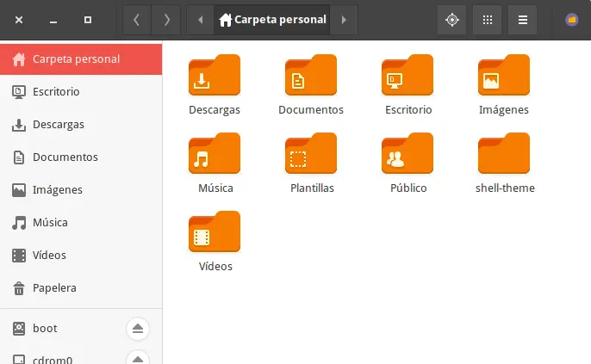Click the purple folder app icon
The width and height of the screenshot is (591, 364).
[572, 20]
